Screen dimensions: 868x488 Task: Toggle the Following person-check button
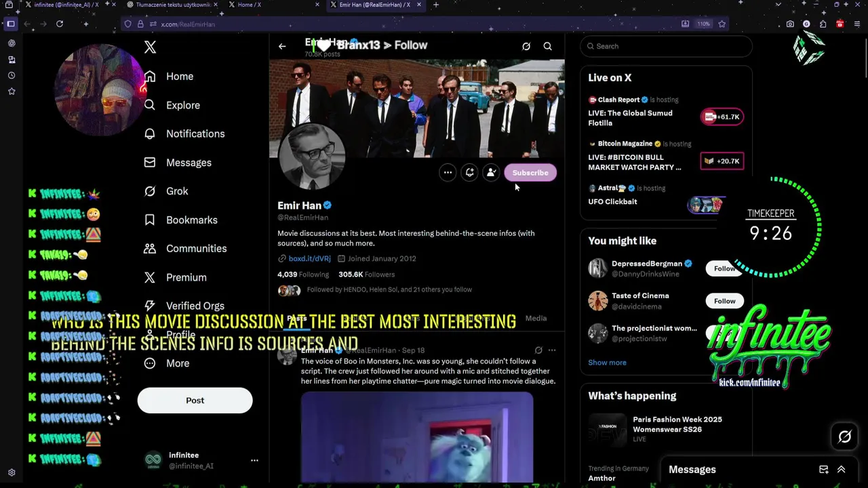pyautogui.click(x=491, y=173)
